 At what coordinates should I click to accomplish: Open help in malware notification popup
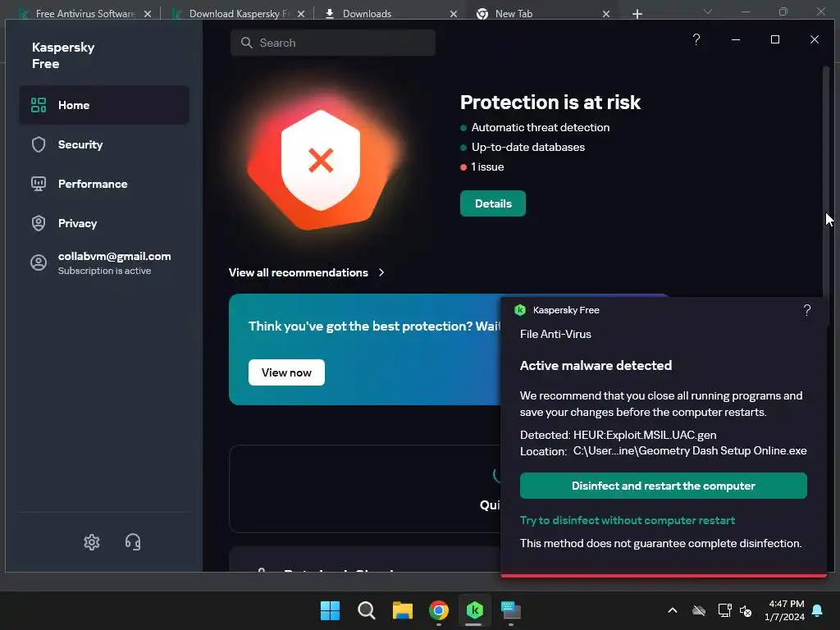coord(807,310)
